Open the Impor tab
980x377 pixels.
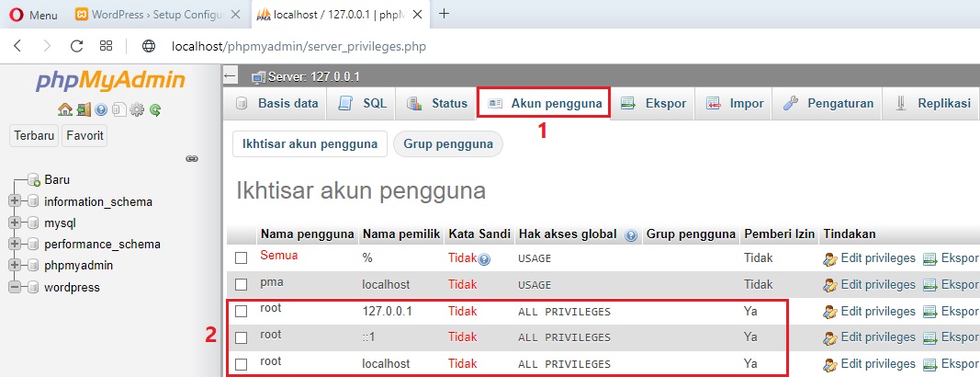pos(735,104)
